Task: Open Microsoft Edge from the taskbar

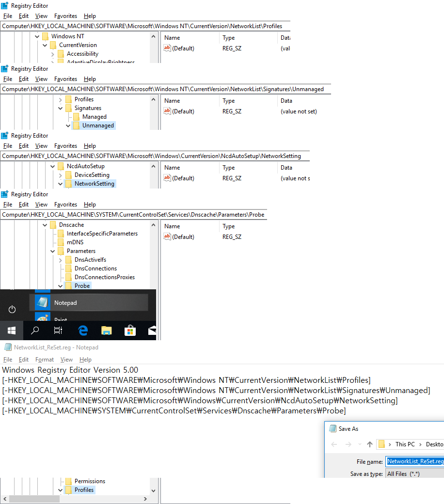Action: pos(83,331)
